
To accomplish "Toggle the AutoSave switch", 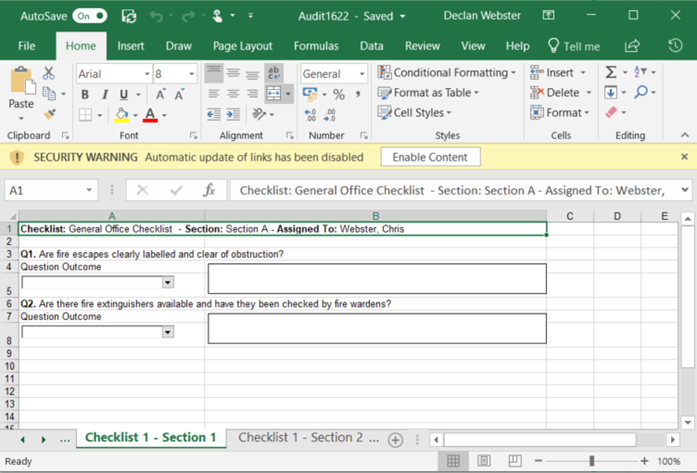I will pyautogui.click(x=90, y=16).
